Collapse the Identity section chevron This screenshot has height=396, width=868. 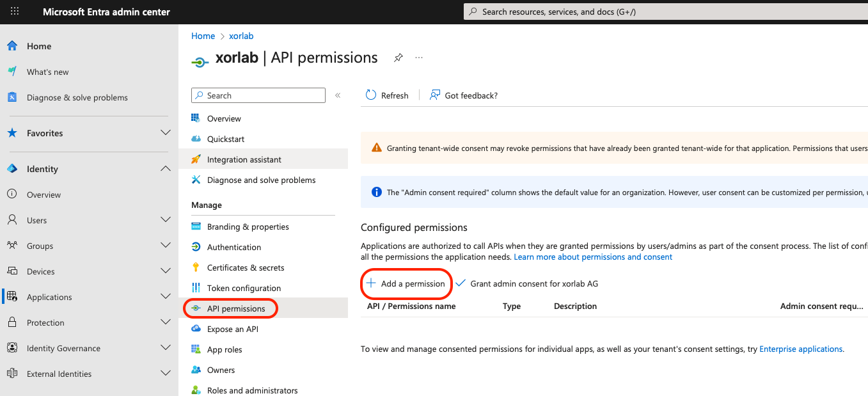tap(165, 169)
